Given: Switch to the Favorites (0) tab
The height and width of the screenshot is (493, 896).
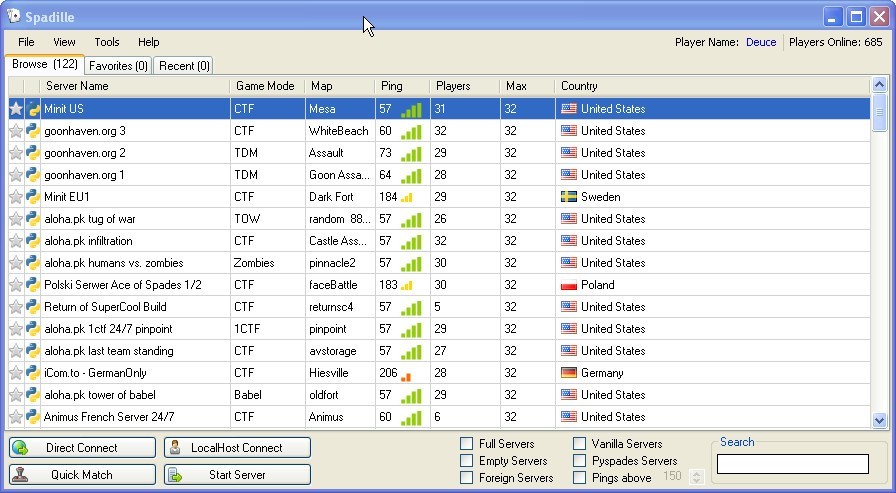Looking at the screenshot, I should coord(118,66).
